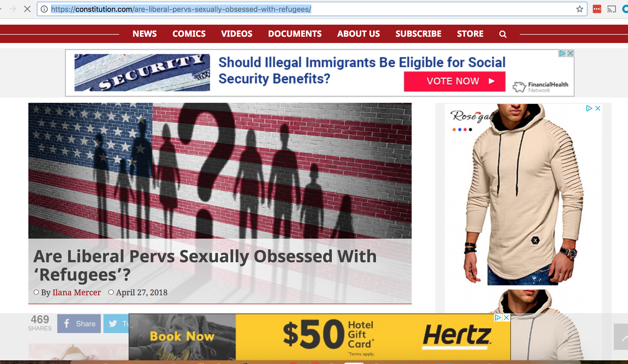Open author Ilana Mercer link
This screenshot has width=628, height=364.
(x=77, y=292)
